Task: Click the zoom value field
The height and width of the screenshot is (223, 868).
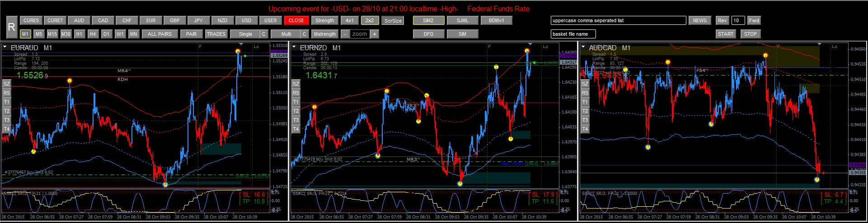Action: [360, 34]
